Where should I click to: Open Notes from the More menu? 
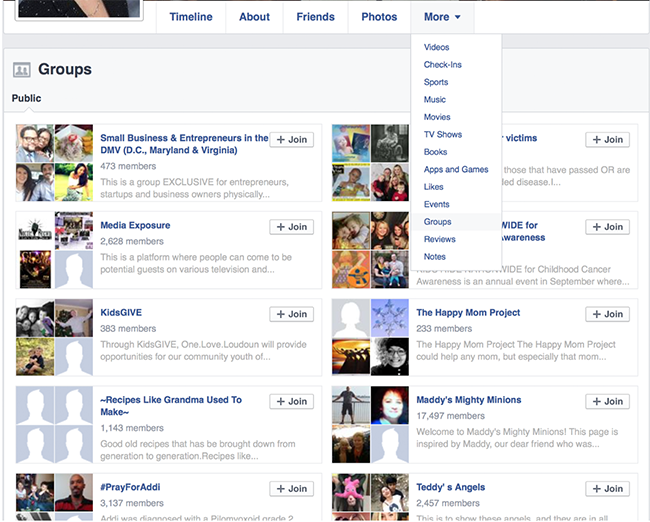[x=434, y=257]
